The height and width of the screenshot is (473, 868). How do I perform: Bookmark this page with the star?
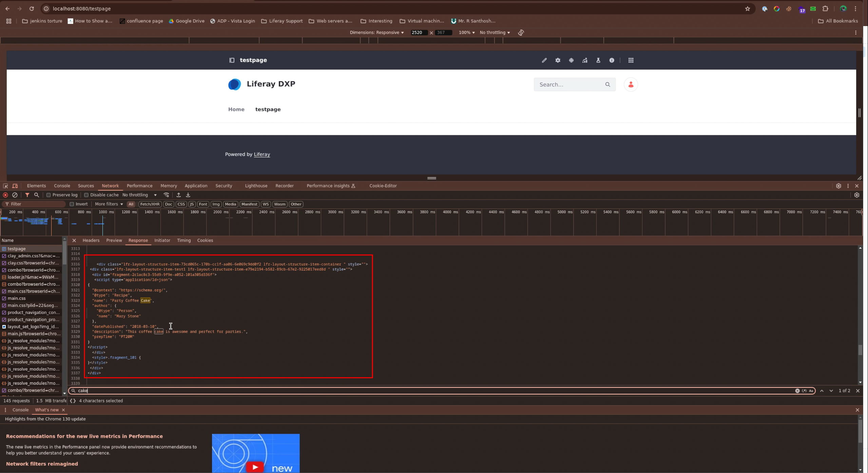[747, 9]
